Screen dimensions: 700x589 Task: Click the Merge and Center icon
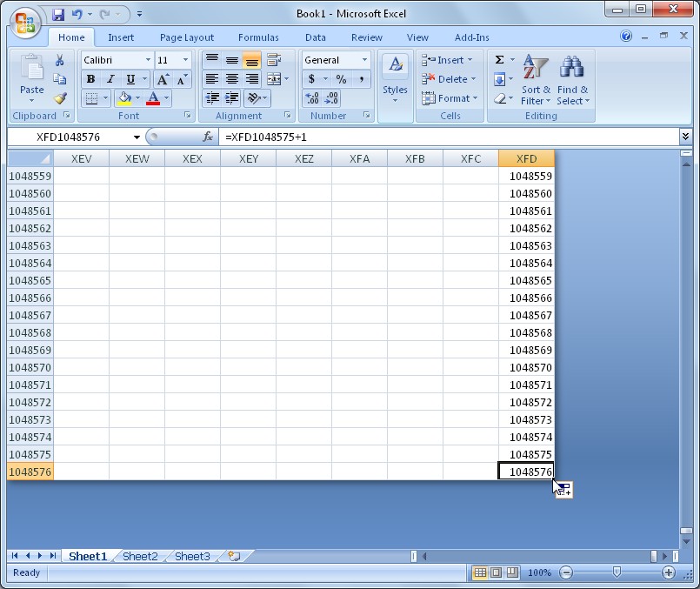point(274,79)
